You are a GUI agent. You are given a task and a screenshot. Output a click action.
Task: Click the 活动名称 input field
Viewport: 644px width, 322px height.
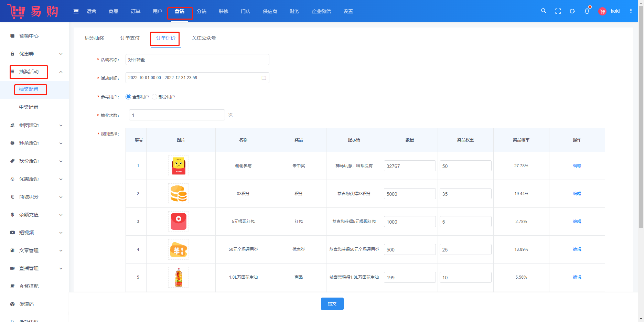coord(197,60)
